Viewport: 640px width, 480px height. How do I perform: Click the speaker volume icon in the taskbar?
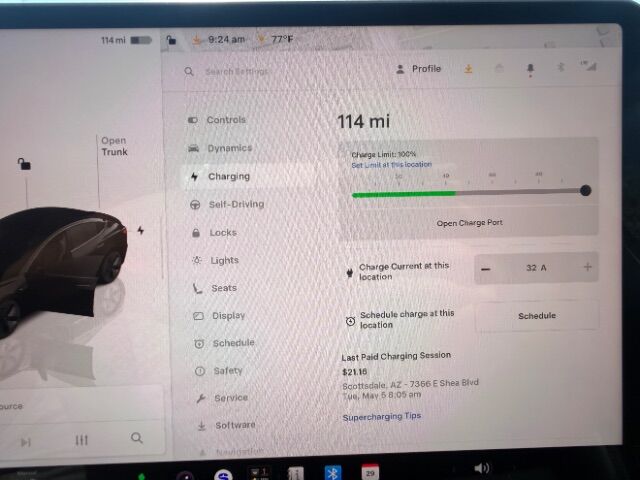pyautogui.click(x=482, y=468)
